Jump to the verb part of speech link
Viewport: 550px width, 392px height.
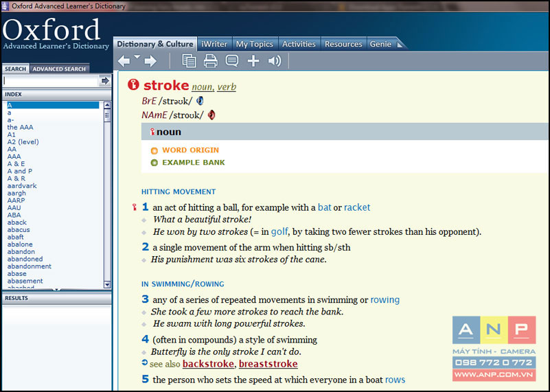[x=227, y=87]
